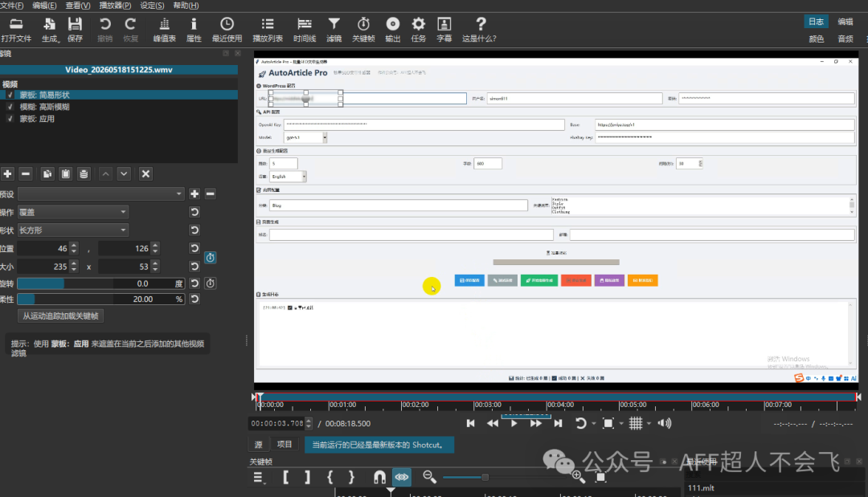868x497 pixels.
Task: Click the current timecode 00:00:03.708 field
Action: tap(277, 423)
